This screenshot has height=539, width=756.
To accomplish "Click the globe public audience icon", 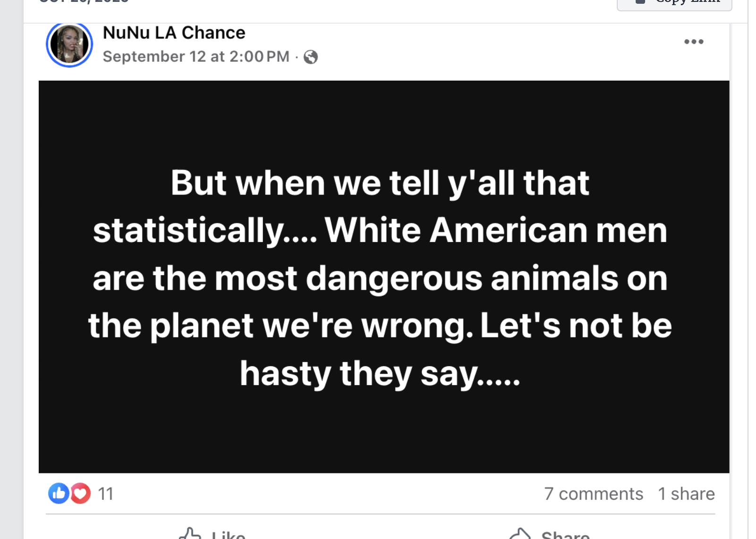I will click(x=311, y=57).
